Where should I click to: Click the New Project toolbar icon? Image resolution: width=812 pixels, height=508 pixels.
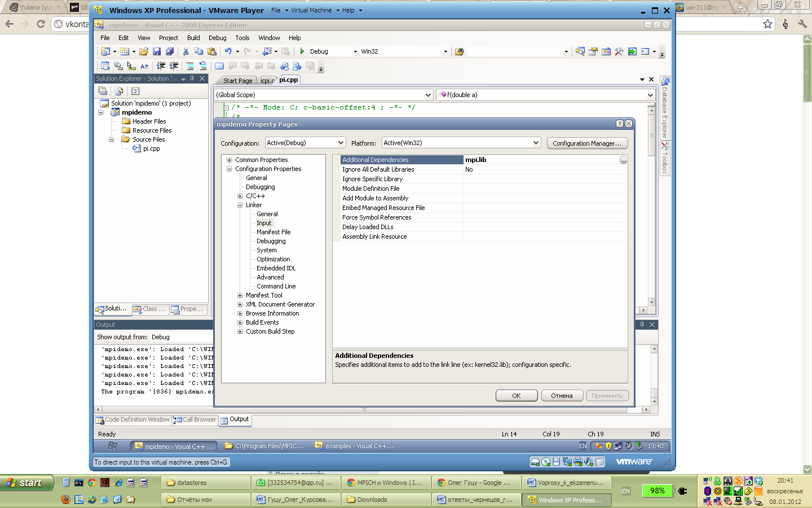tap(105, 51)
